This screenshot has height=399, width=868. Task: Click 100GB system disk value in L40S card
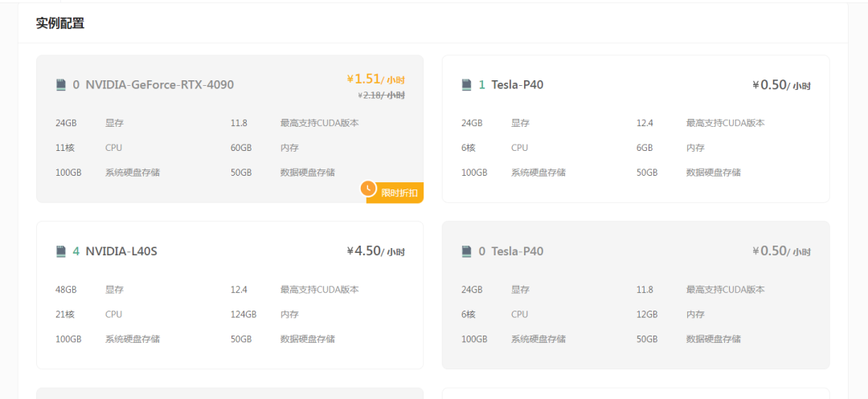(68, 339)
